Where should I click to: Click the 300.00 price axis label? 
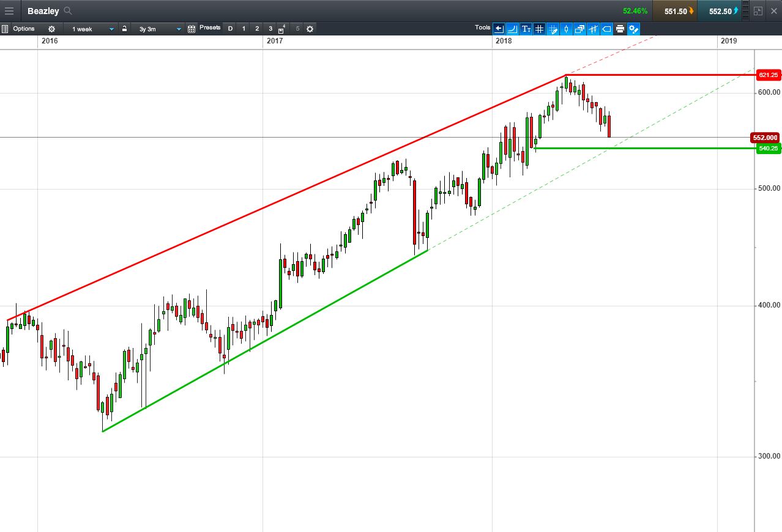point(769,456)
